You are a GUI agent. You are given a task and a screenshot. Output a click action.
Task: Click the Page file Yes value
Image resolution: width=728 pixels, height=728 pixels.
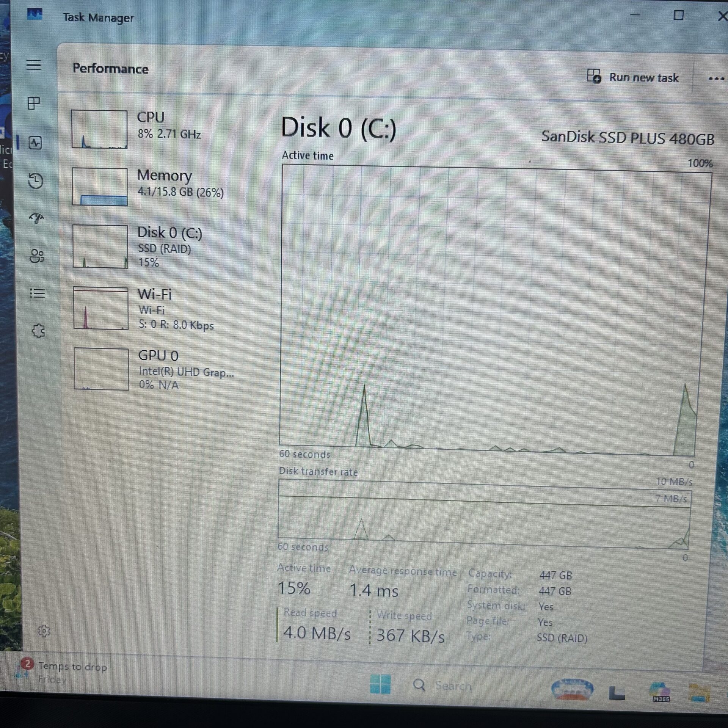pyautogui.click(x=545, y=622)
